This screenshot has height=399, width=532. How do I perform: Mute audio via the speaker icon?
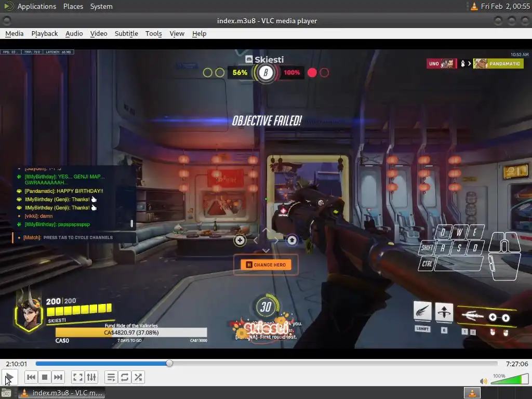pyautogui.click(x=484, y=381)
